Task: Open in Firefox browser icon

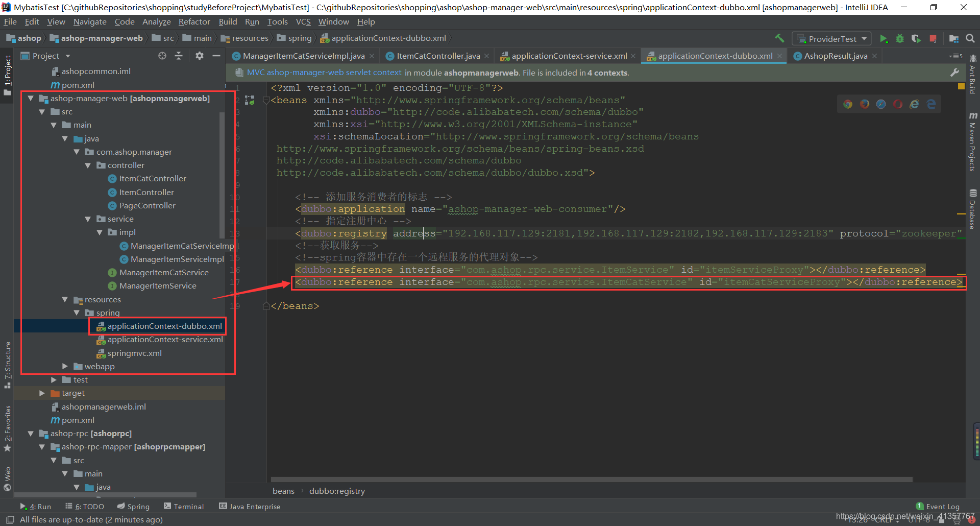Action: pos(865,104)
